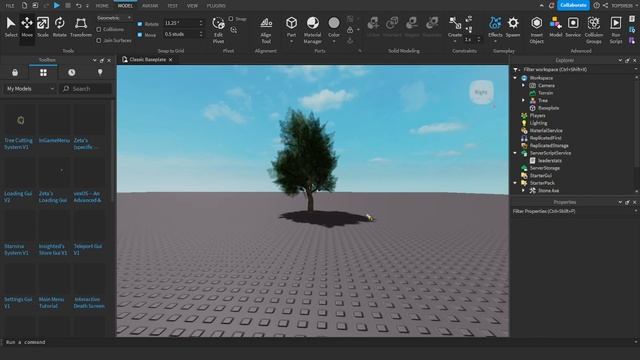Viewport: 640px width, 360px height.
Task: Click the view selector cube labeled Right
Action: pyautogui.click(x=481, y=92)
